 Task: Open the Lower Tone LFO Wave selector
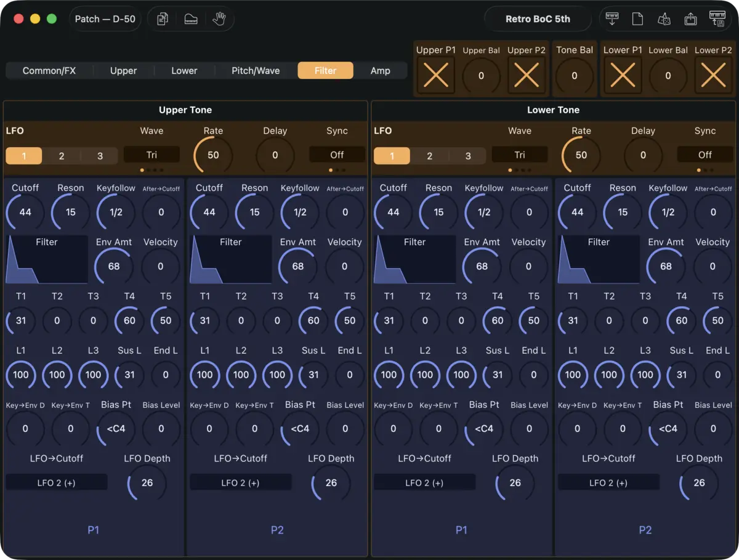(520, 155)
